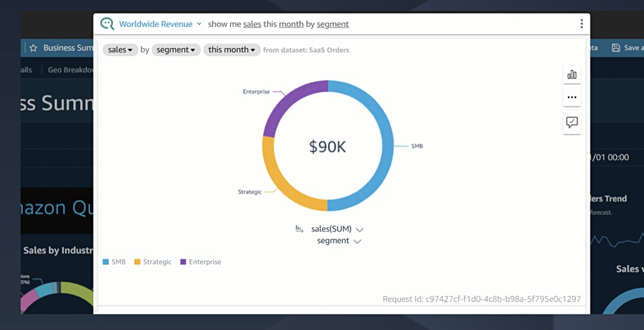Click the 'Sales by Industry' chart title in background
This screenshot has height=330, width=644.
(58, 250)
